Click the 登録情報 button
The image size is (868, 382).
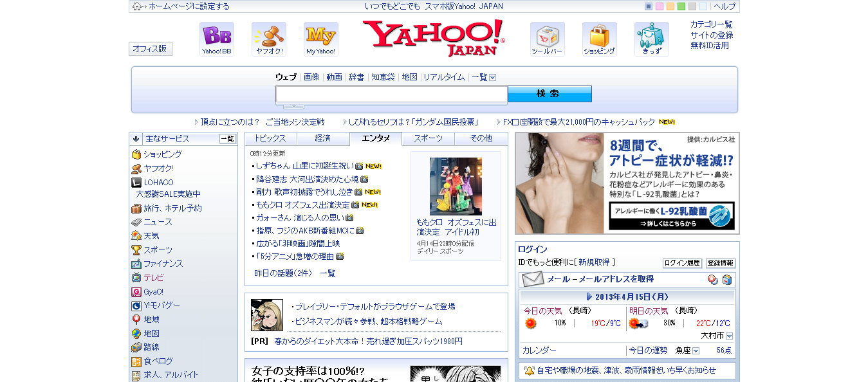(x=721, y=263)
